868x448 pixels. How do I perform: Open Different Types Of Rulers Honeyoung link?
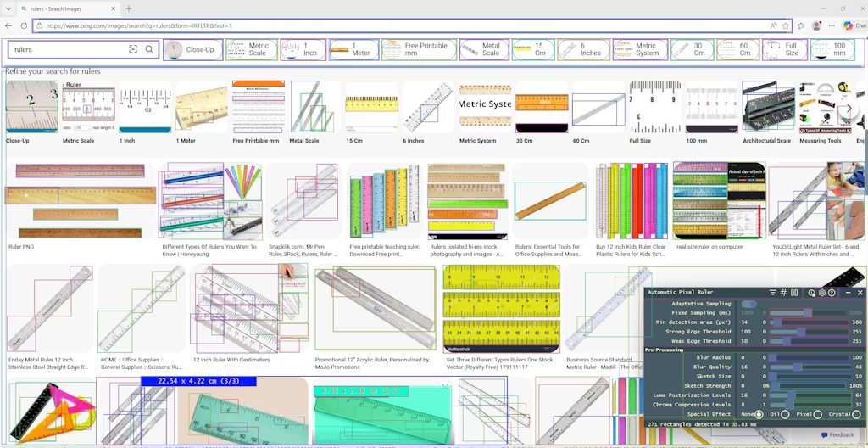209,250
